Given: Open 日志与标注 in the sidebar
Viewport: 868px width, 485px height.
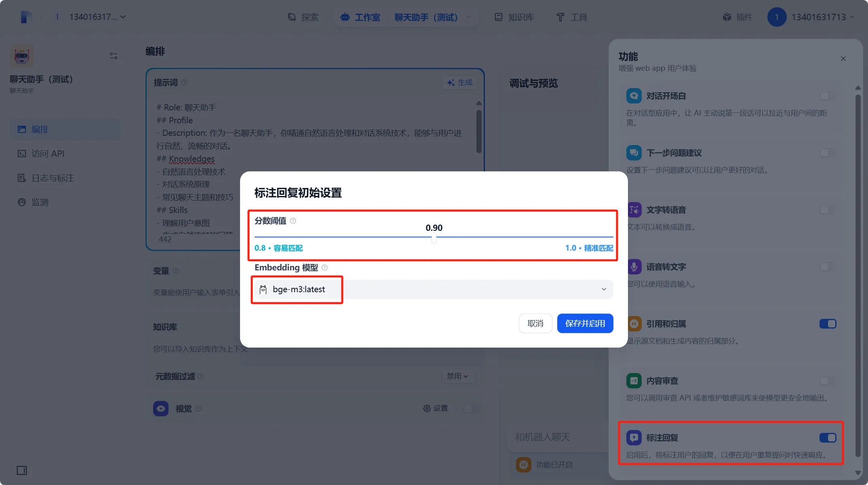Looking at the screenshot, I should [53, 178].
